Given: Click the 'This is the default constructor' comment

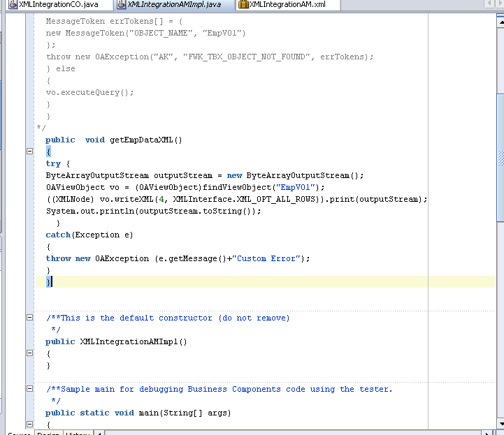Looking at the screenshot, I should [168, 318].
